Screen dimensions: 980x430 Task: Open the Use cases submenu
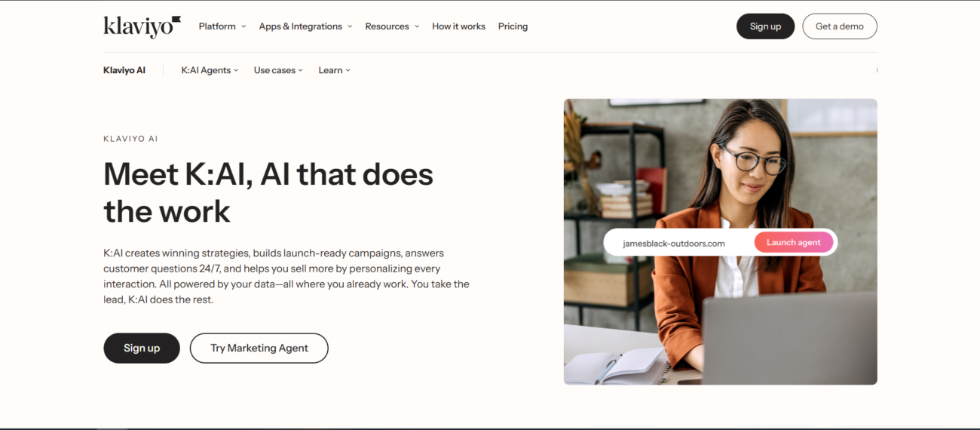click(x=278, y=70)
